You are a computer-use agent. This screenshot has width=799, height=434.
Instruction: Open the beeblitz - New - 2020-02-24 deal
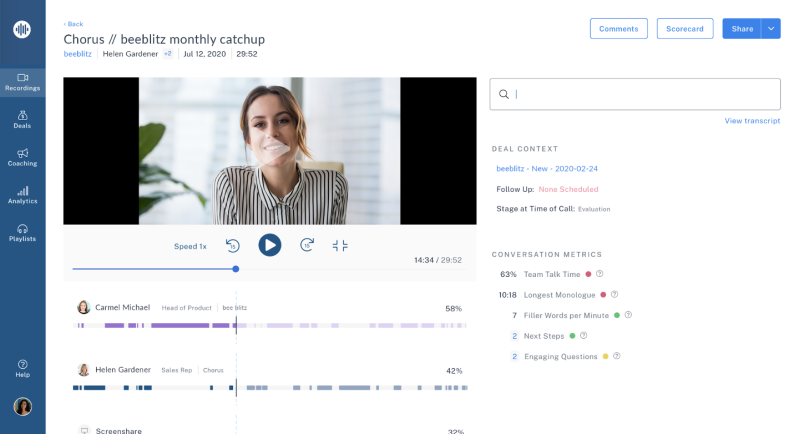pos(547,169)
